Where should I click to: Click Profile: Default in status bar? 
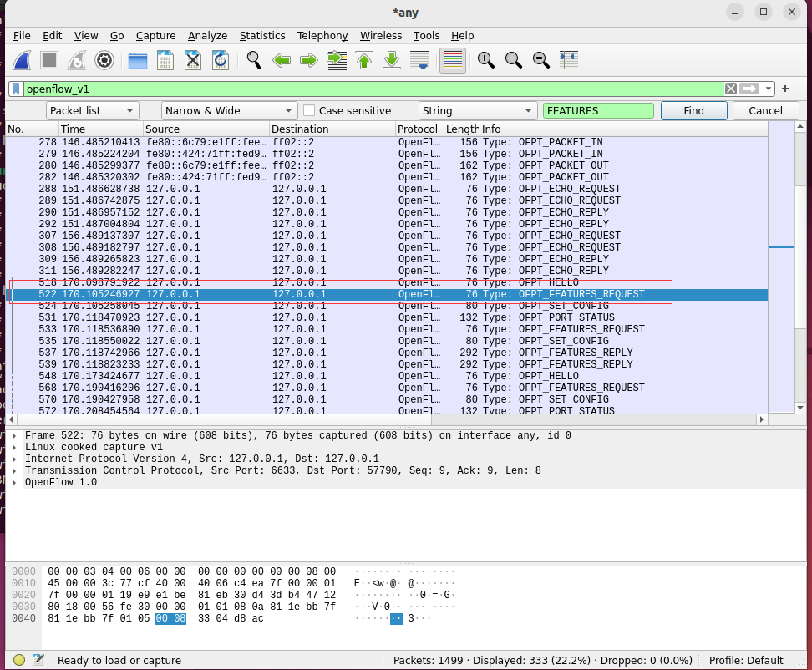[746, 660]
